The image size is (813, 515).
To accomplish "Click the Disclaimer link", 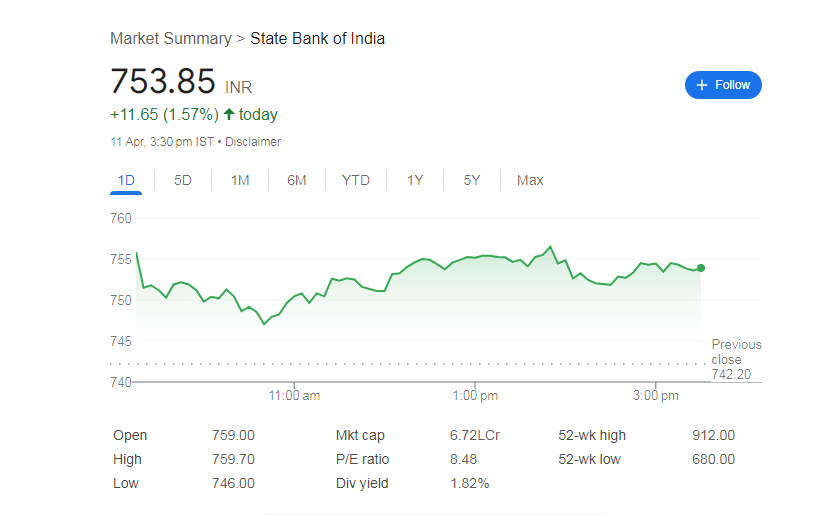I will coord(253,142).
